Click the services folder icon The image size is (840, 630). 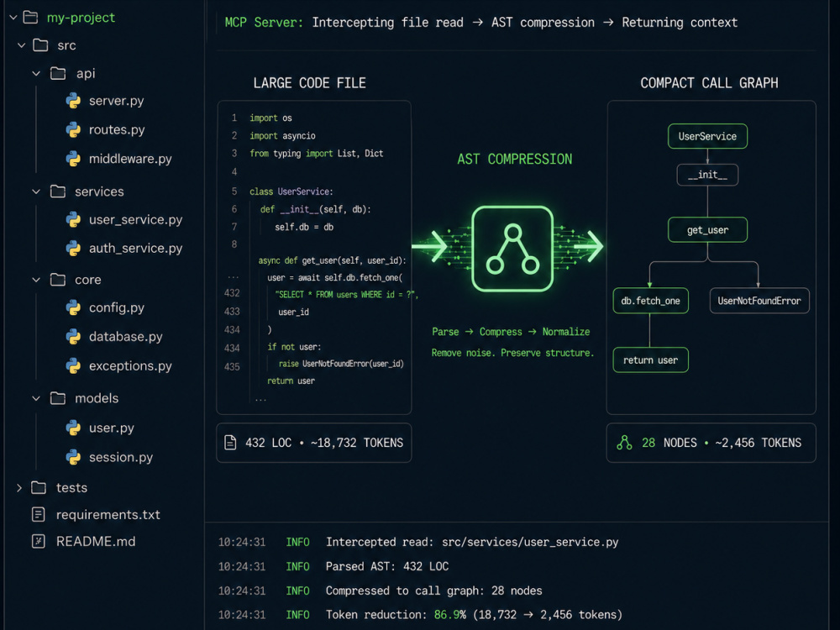point(58,192)
